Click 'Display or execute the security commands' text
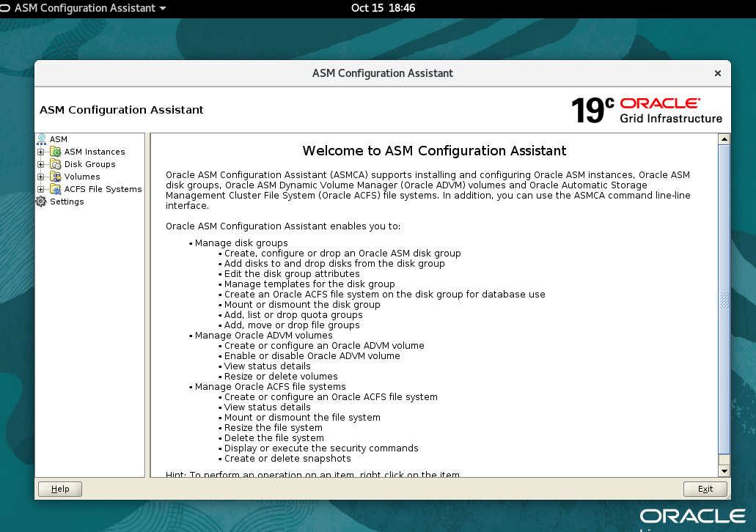 point(321,448)
